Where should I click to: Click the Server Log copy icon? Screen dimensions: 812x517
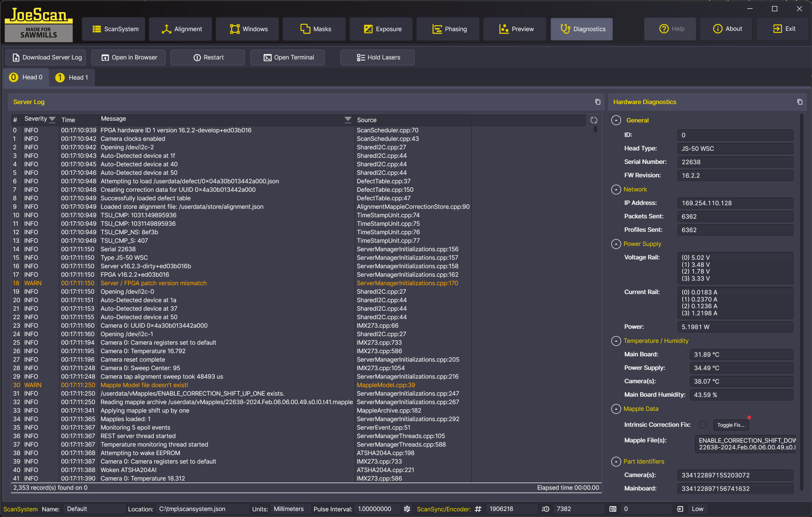pyautogui.click(x=598, y=102)
